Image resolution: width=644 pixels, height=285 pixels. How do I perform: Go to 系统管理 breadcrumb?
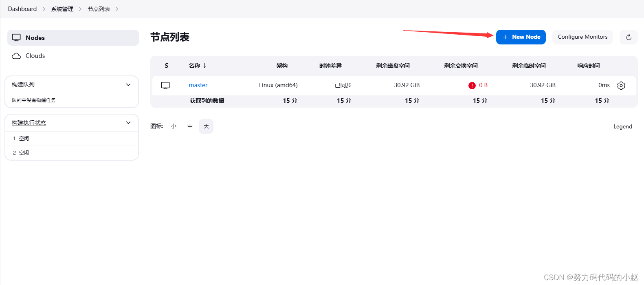click(62, 9)
